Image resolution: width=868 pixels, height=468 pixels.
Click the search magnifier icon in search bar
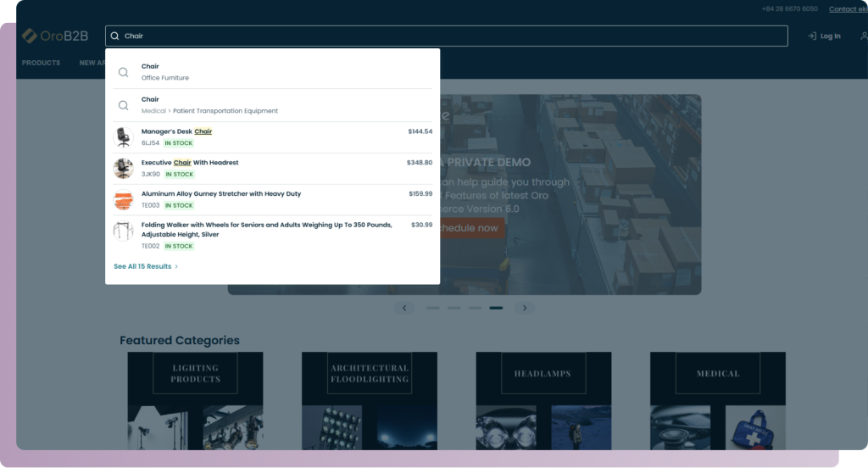point(115,36)
